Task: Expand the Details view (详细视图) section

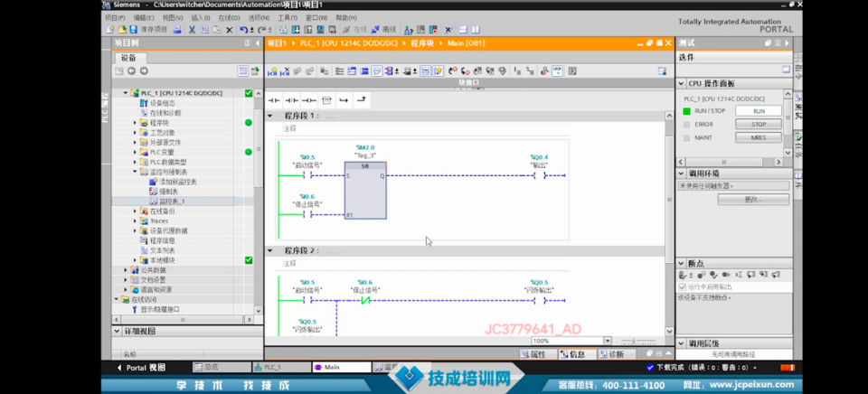Action: click(x=118, y=331)
